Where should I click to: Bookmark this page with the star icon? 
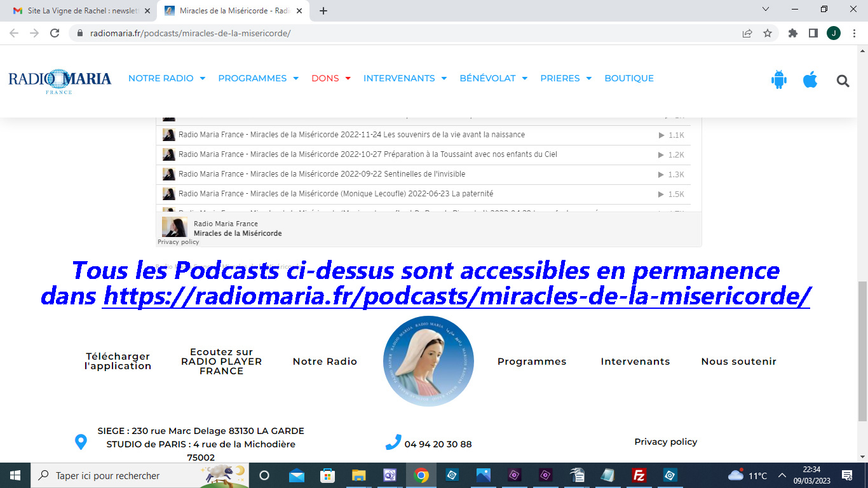click(768, 33)
